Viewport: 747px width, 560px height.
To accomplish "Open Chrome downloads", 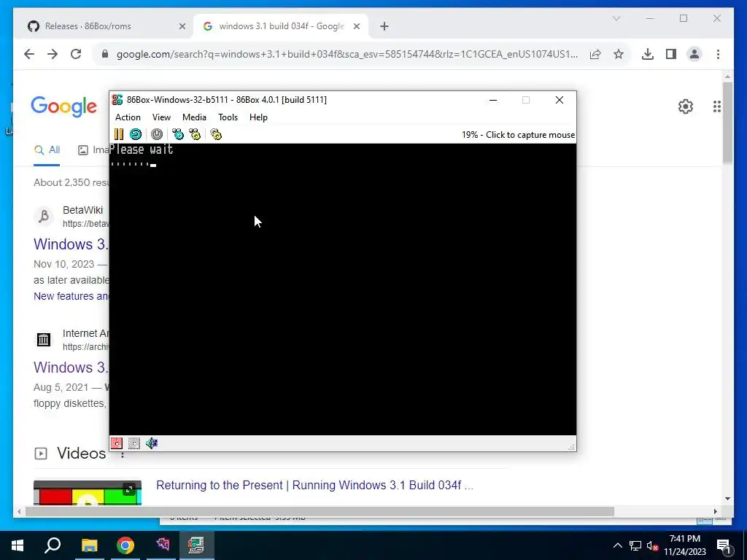I will pos(648,54).
